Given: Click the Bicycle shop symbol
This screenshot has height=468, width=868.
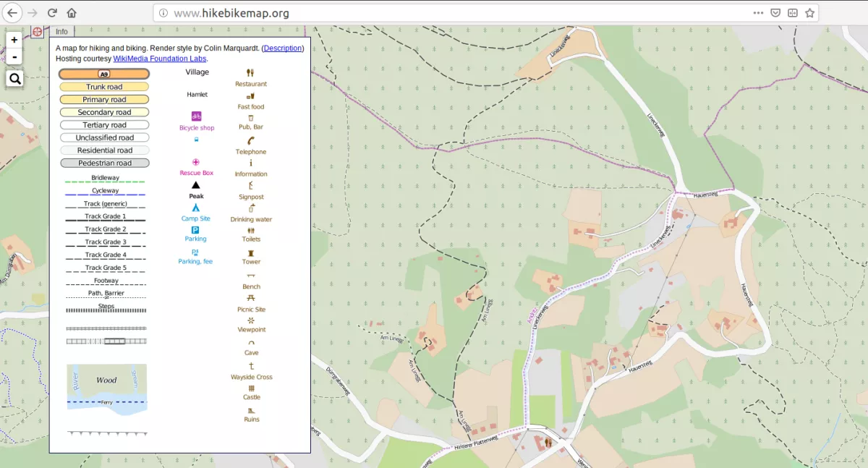Looking at the screenshot, I should 195,115.
